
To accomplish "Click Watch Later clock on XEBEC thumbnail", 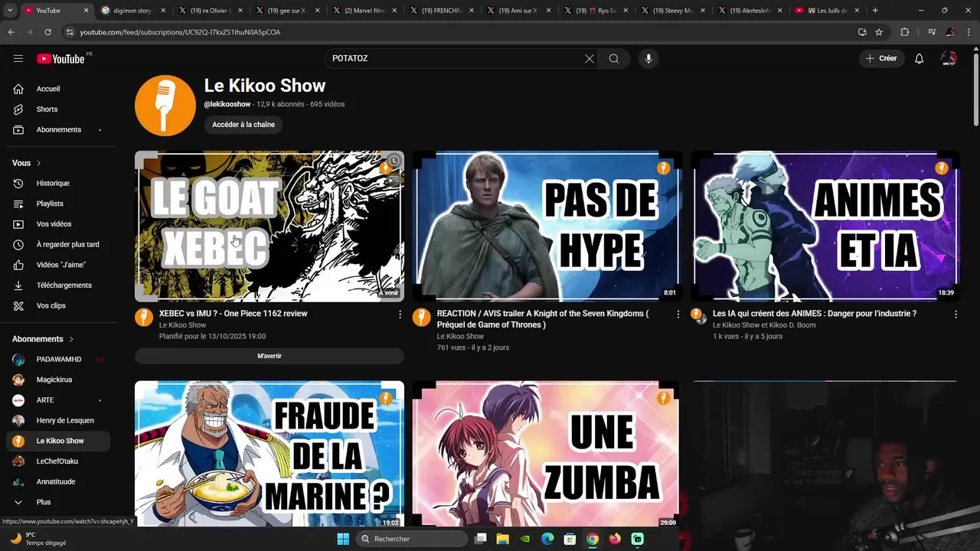I will 393,161.
